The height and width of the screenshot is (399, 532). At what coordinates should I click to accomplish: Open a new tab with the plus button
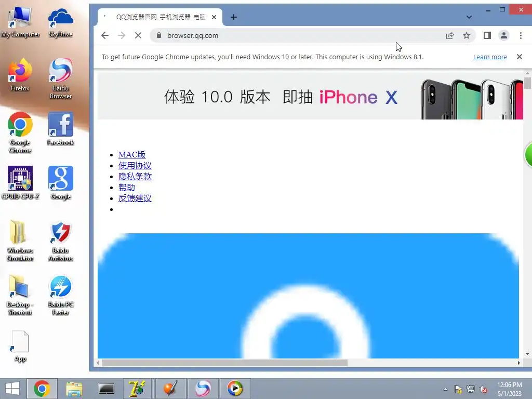[x=234, y=17]
